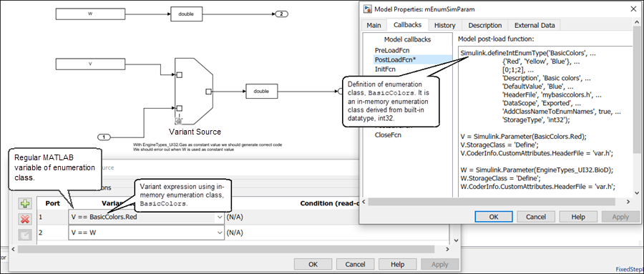
Task: Select the double block after Variant Source
Action: 262,91
